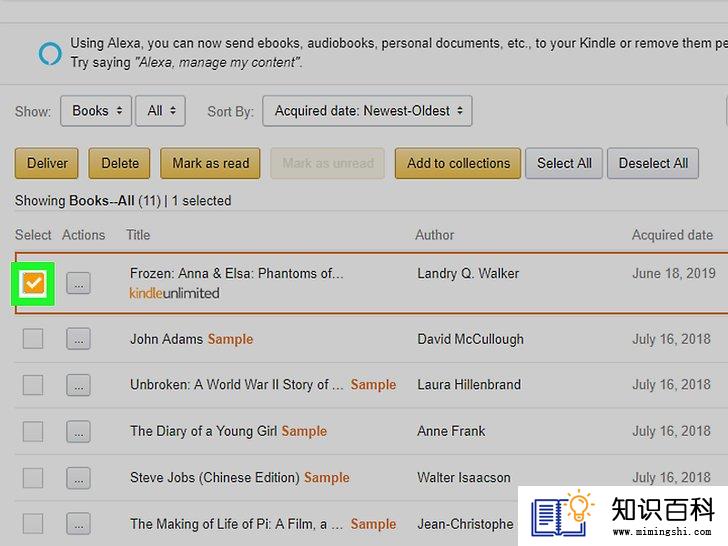
Task: Uncheck the Frozen: Anna & Elsa checkbox
Action: point(33,283)
